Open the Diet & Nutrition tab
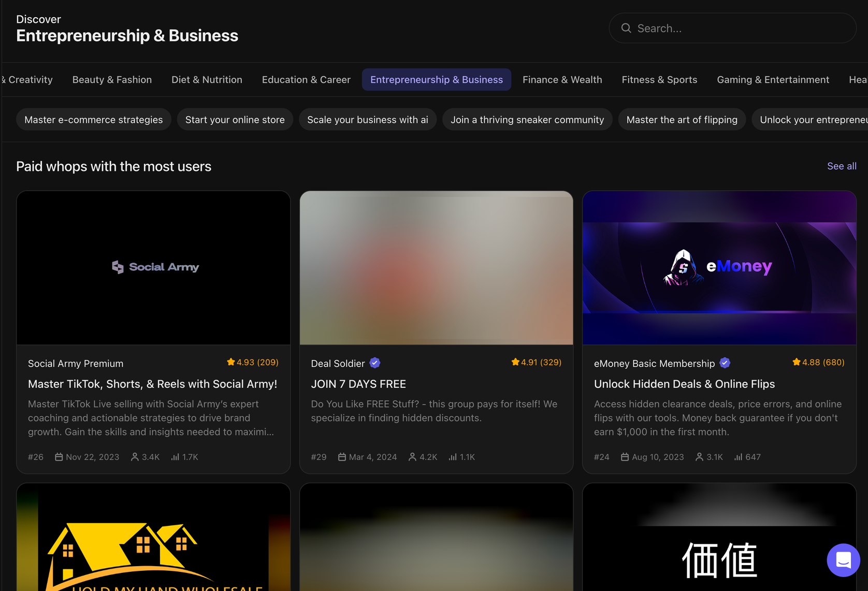This screenshot has height=591, width=868. click(207, 80)
